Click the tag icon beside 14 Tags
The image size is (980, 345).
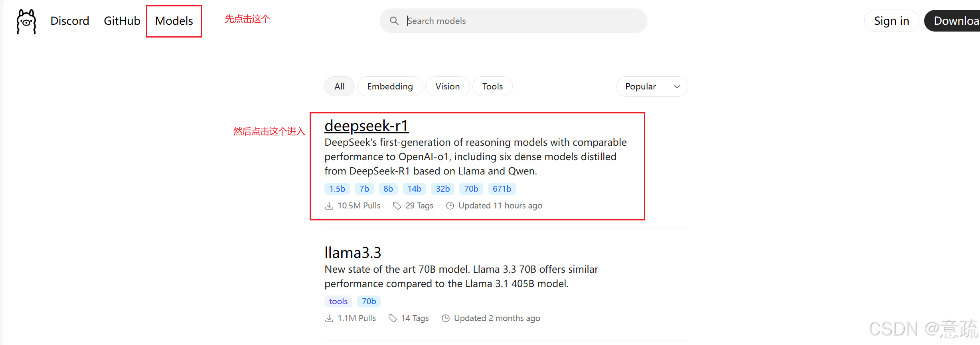tap(393, 318)
